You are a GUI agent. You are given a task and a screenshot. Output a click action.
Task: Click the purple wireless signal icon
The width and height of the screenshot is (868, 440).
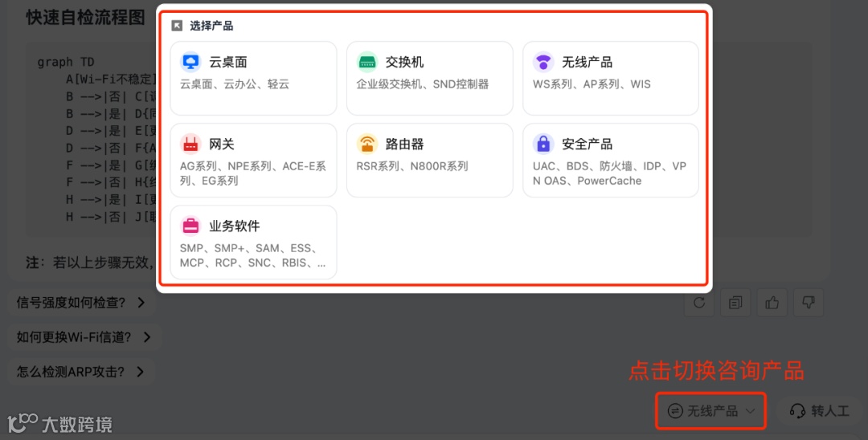[x=543, y=62]
